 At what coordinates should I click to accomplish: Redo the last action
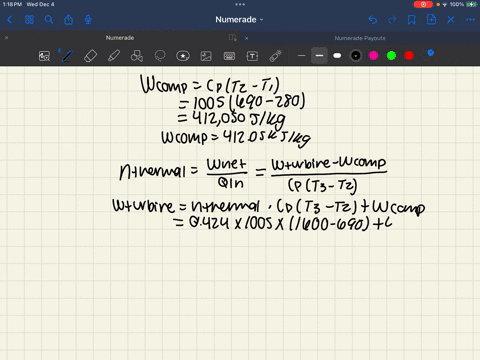click(x=392, y=20)
